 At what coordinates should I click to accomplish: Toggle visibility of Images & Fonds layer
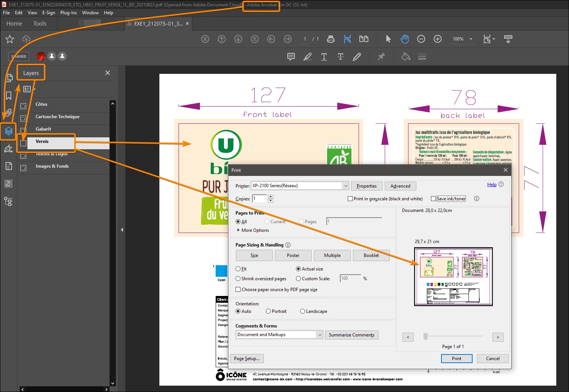(23, 168)
